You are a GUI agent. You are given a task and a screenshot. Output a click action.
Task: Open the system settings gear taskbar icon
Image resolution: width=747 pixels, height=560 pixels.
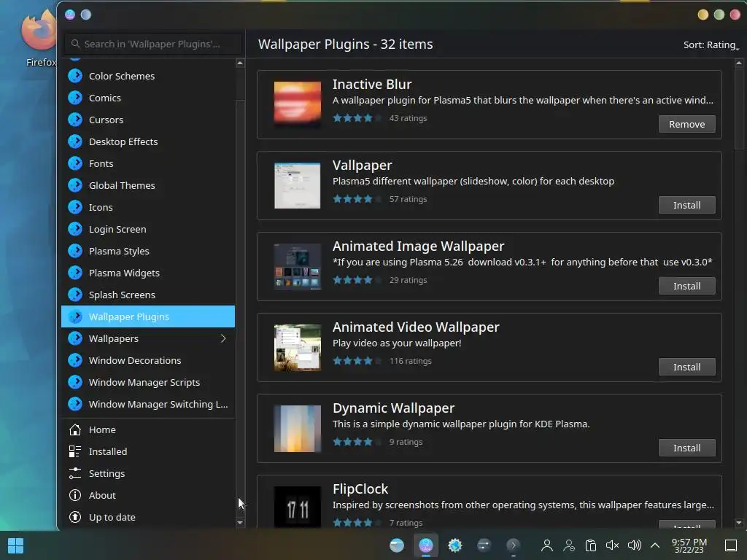point(455,545)
